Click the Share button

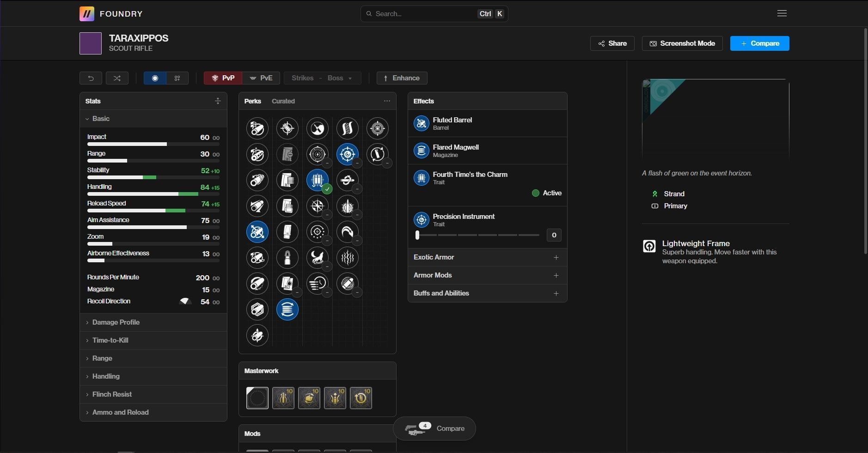pyautogui.click(x=612, y=43)
